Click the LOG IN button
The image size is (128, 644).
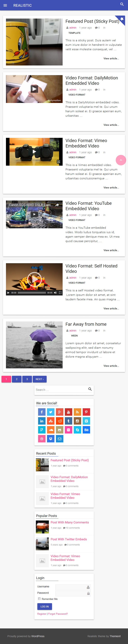pos(45,607)
